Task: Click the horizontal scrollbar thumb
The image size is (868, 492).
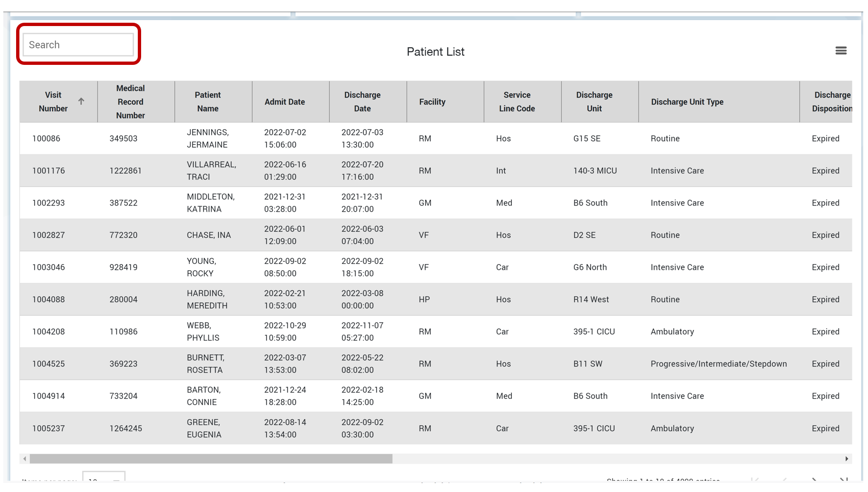Action: [x=211, y=459]
